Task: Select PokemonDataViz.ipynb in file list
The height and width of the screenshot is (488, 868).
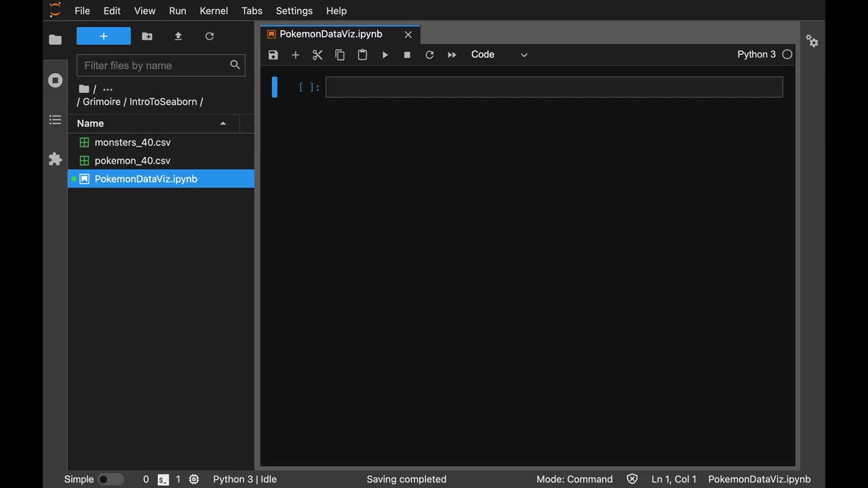Action: pos(161,179)
